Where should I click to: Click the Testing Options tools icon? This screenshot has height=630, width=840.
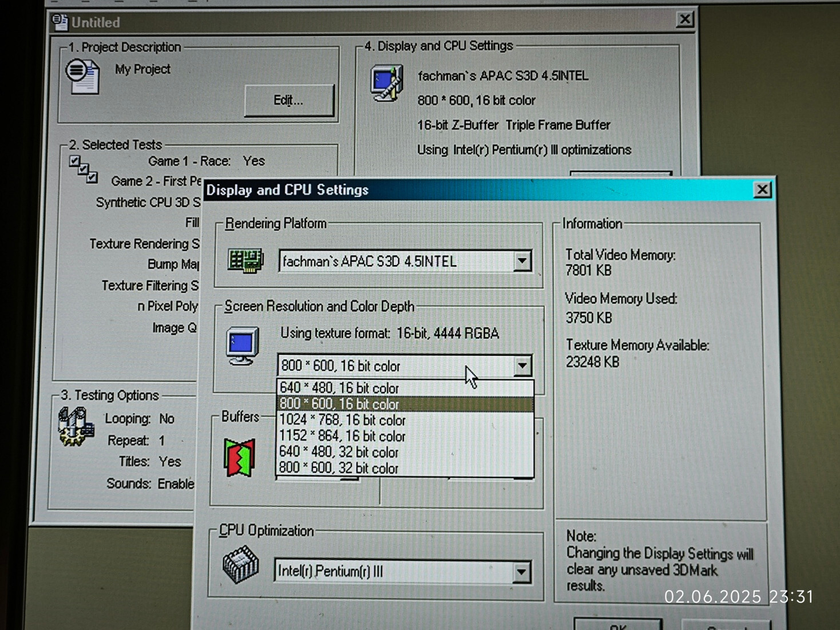point(75,427)
